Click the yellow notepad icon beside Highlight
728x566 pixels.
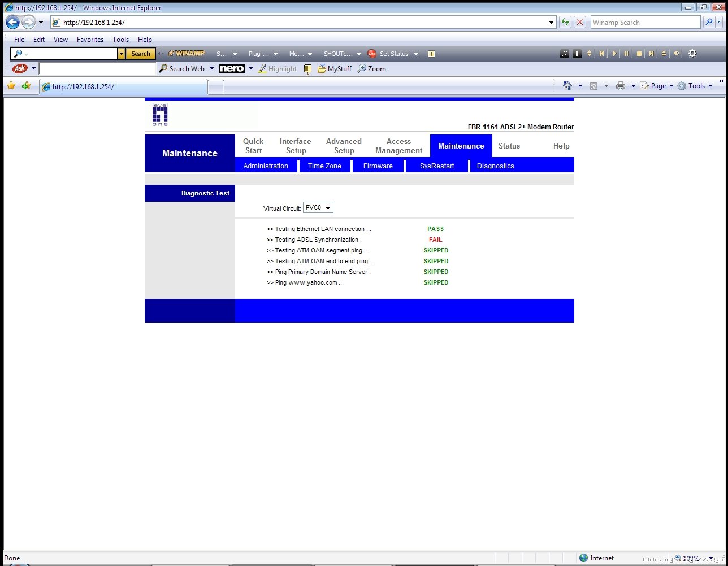click(308, 69)
